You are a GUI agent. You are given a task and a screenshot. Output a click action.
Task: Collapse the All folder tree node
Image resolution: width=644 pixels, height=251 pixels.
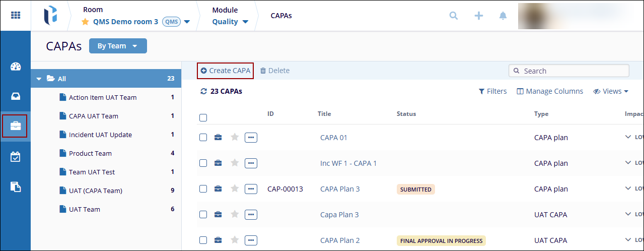point(39,79)
